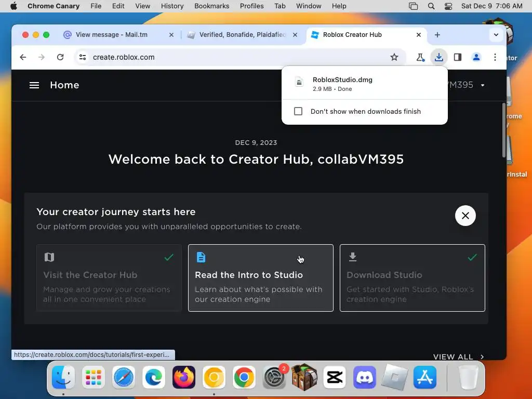Launch Roblox Studio from the dock
Viewport: 532px width, 399px height.
tap(395, 377)
